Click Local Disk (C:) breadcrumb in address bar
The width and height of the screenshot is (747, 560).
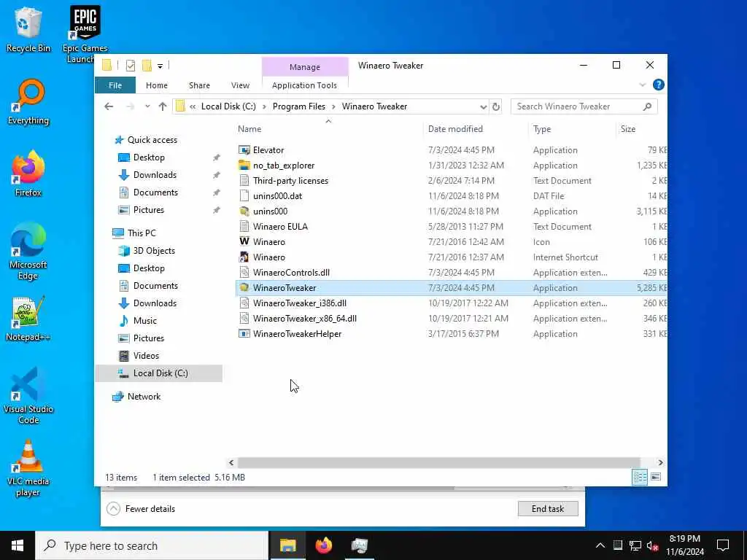pos(228,106)
